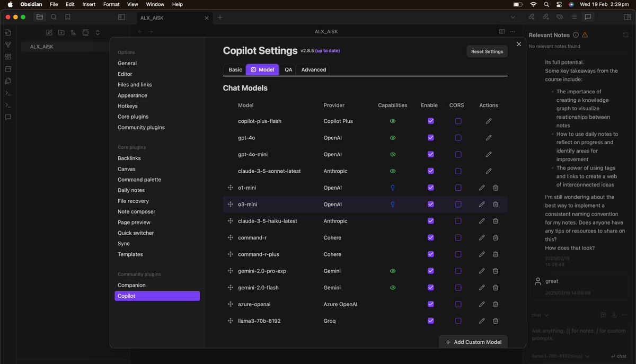This screenshot has width=636, height=364.
Task: Uncheck Enable for gpt-4o-mini
Action: [431, 154]
